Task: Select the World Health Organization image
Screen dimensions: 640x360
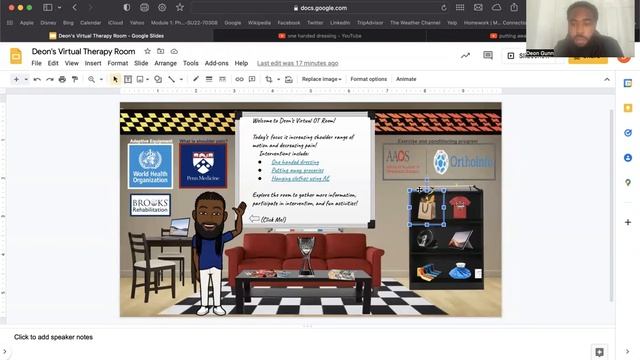Action: coord(150,166)
